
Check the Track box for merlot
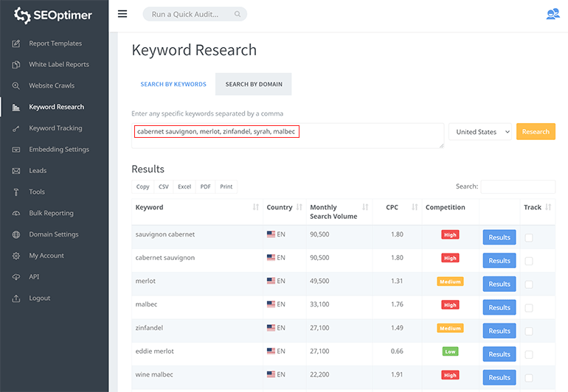[529, 284]
